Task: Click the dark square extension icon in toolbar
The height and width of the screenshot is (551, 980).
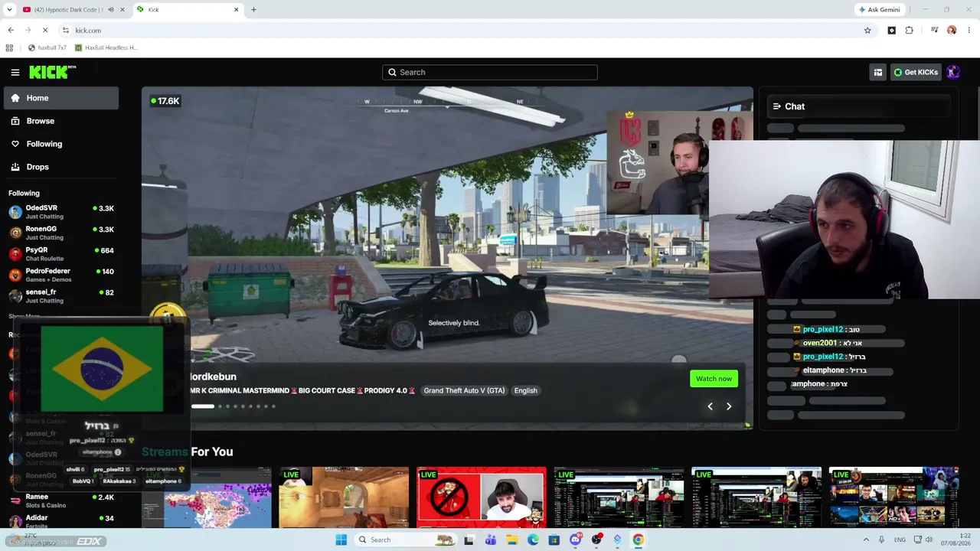Action: coord(892,31)
